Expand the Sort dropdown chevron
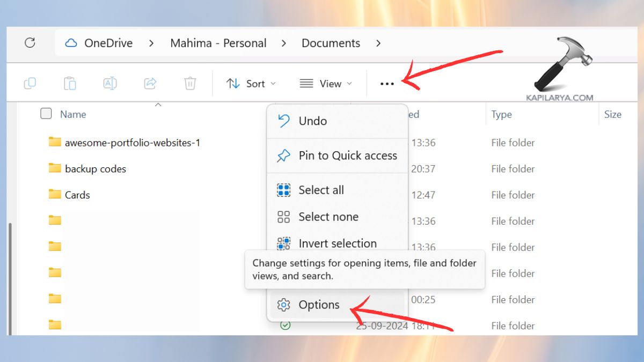644x362 pixels. click(273, 83)
